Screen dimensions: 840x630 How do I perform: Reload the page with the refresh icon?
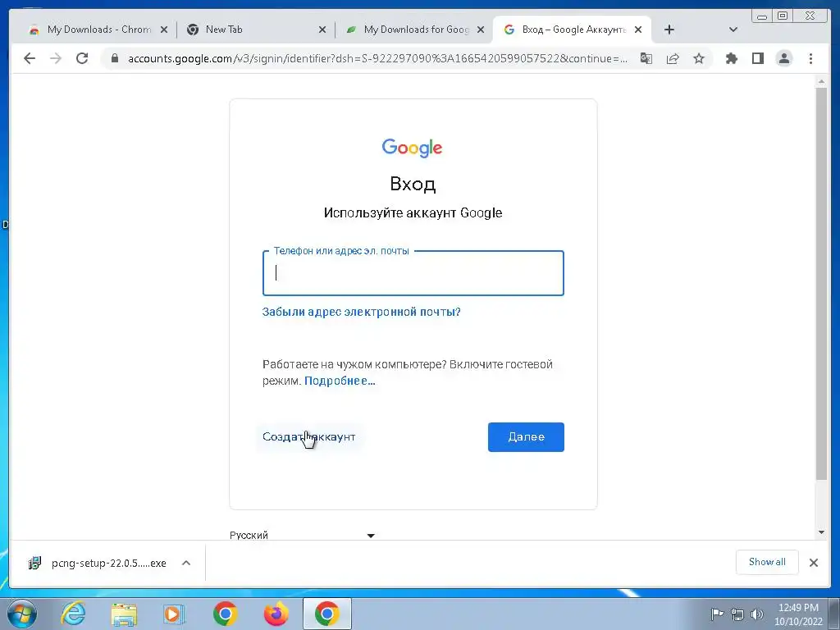82,58
